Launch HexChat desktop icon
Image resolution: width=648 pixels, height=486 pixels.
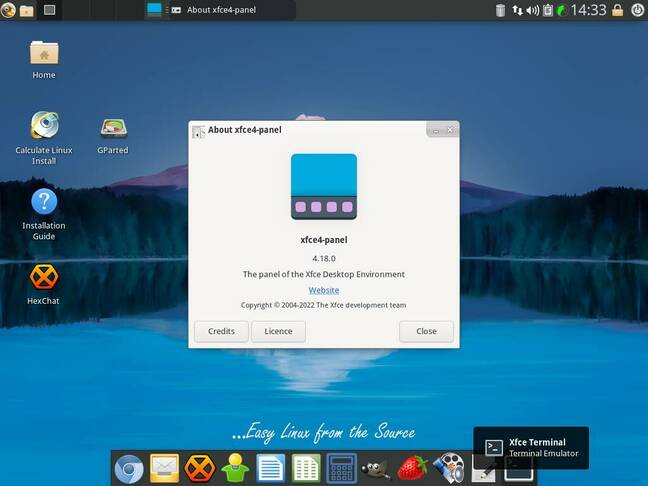43,285
